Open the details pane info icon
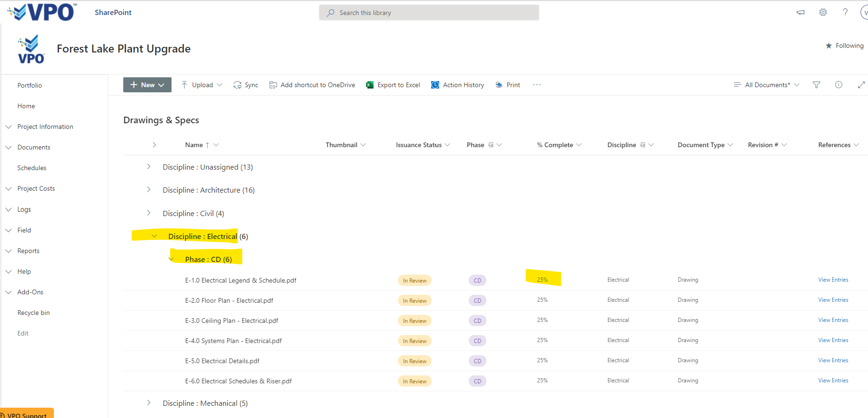 coord(838,85)
